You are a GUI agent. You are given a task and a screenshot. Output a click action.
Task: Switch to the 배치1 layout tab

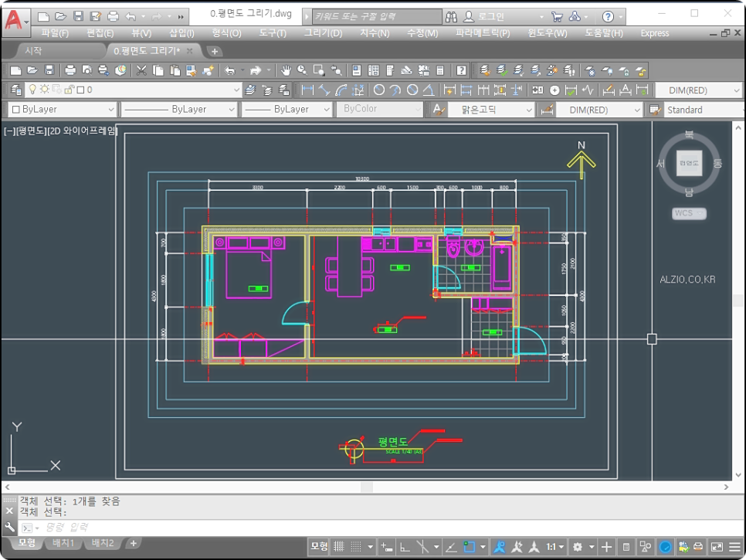click(x=63, y=543)
